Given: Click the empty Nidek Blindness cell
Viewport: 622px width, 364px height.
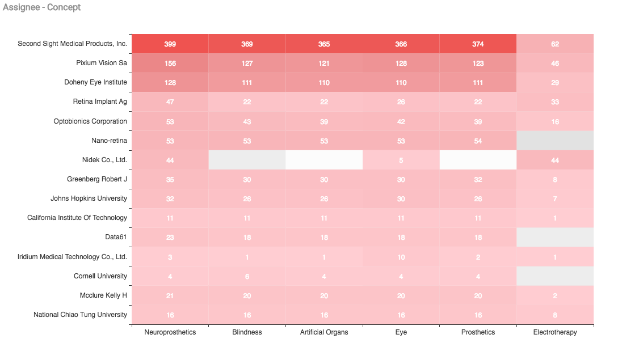Looking at the screenshot, I should pos(247,160).
